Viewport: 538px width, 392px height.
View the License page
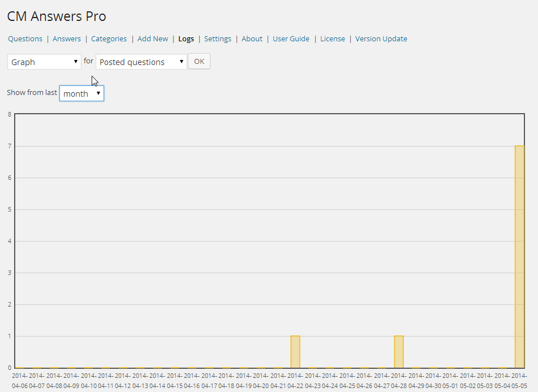click(x=333, y=39)
